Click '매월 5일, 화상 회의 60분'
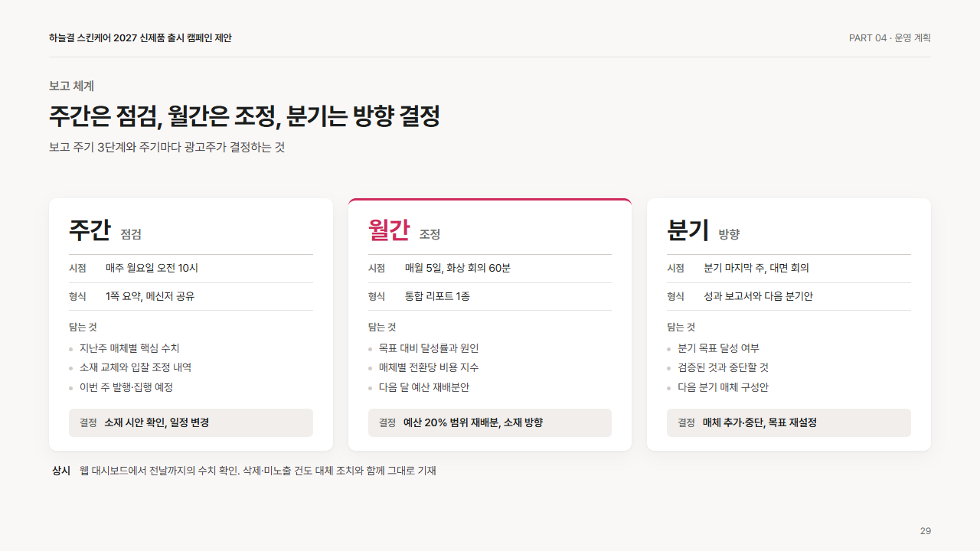The image size is (980, 551). 458,269
